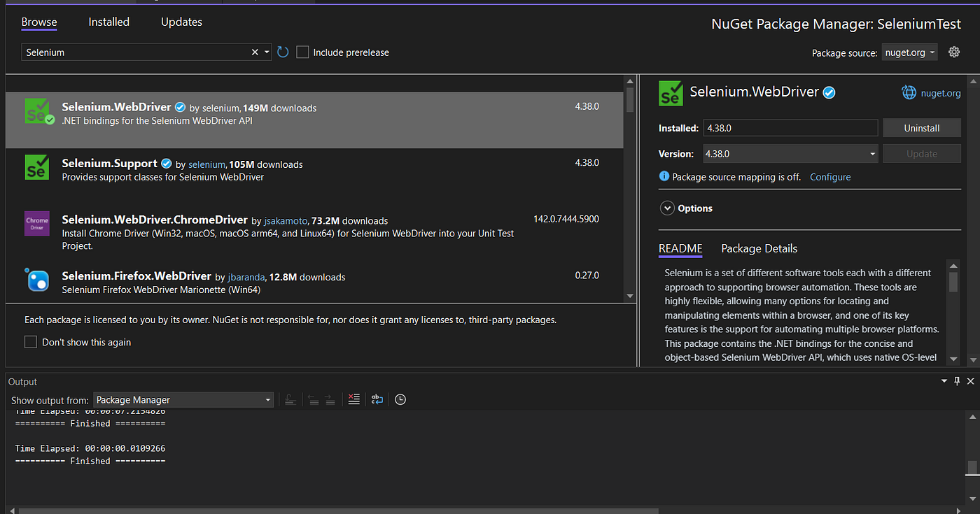This screenshot has height=514, width=980.
Task: Open Output window position menu arrow
Action: pyautogui.click(x=944, y=381)
